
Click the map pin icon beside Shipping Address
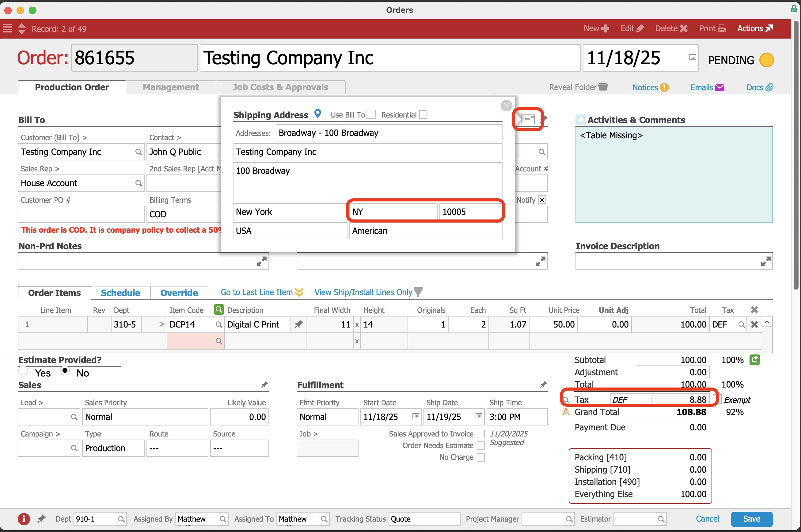pos(317,113)
